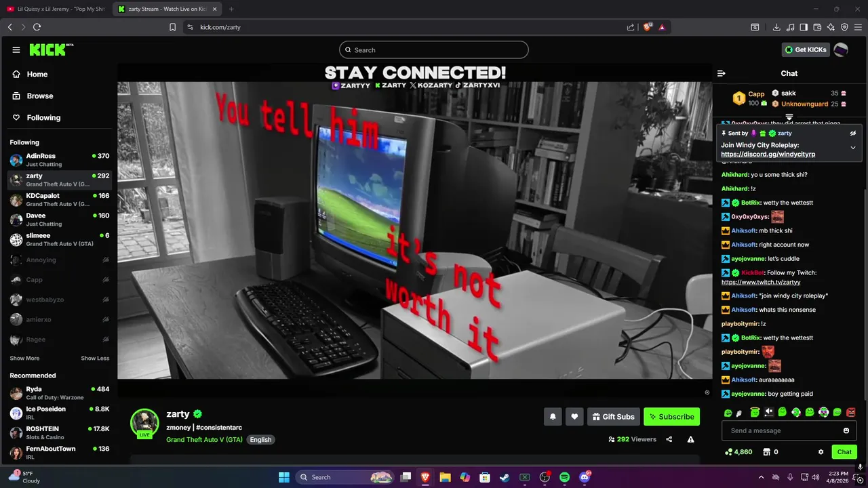The height and width of the screenshot is (488, 868).
Task: Open the Grand Theft Auto V (GTA) category link
Action: [x=204, y=439]
